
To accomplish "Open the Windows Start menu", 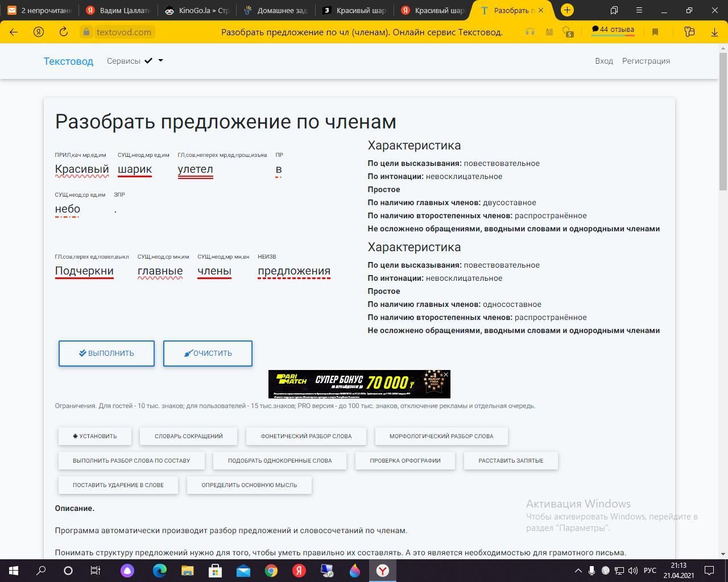I will [x=14, y=571].
